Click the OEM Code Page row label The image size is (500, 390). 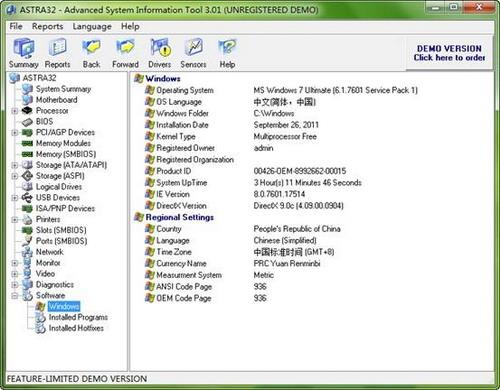pyautogui.click(x=184, y=298)
